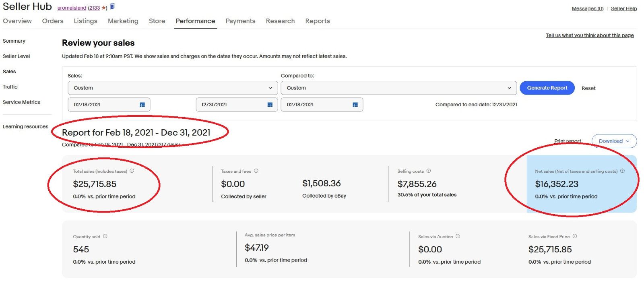This screenshot has width=644, height=285.
Task: Click the Generate Report button
Action: point(547,88)
